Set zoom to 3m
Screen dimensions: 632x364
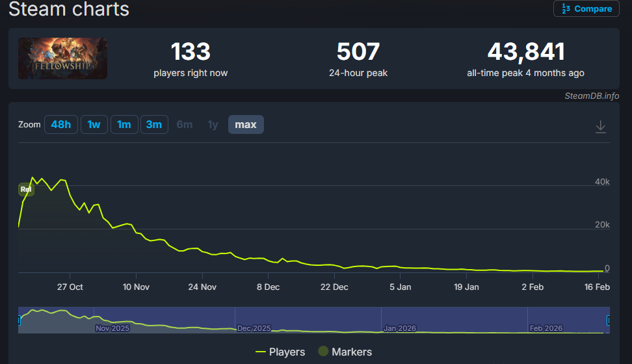coord(154,125)
